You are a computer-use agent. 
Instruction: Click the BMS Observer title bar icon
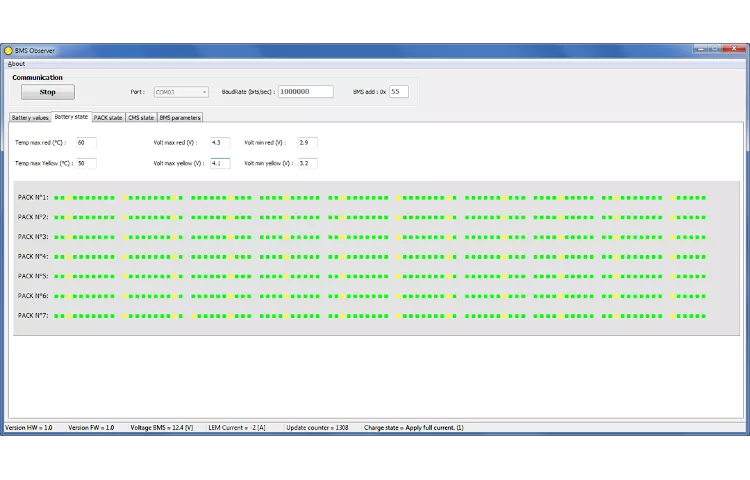[9, 50]
